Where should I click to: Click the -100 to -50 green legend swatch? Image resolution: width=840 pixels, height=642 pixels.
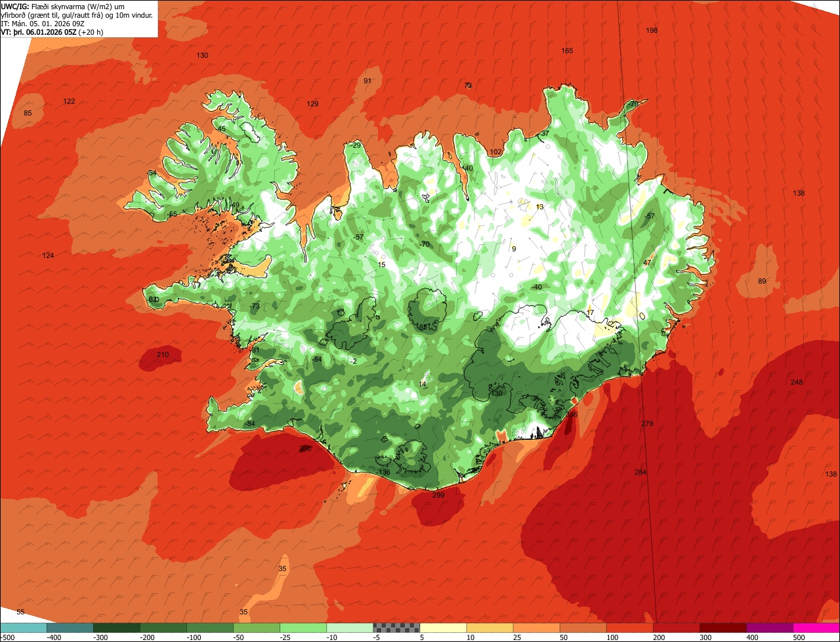(x=210, y=627)
